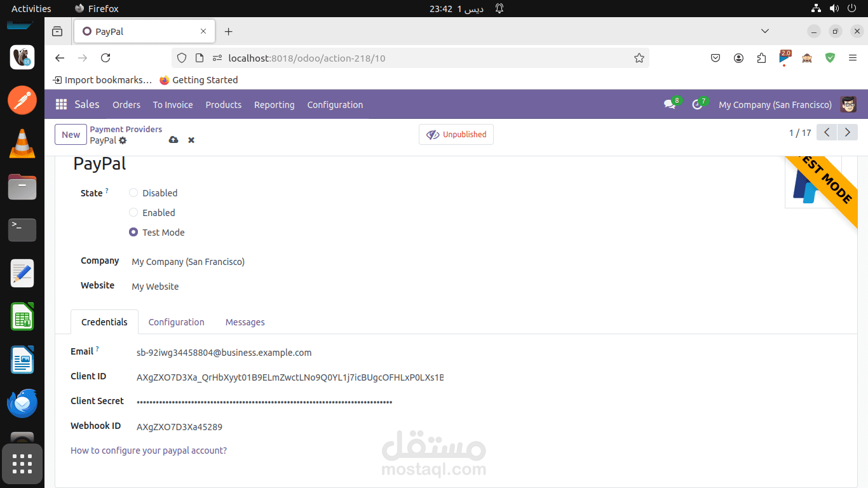Open the Activities overview in top bar
The width and height of the screenshot is (868, 488).
pyautogui.click(x=31, y=8)
